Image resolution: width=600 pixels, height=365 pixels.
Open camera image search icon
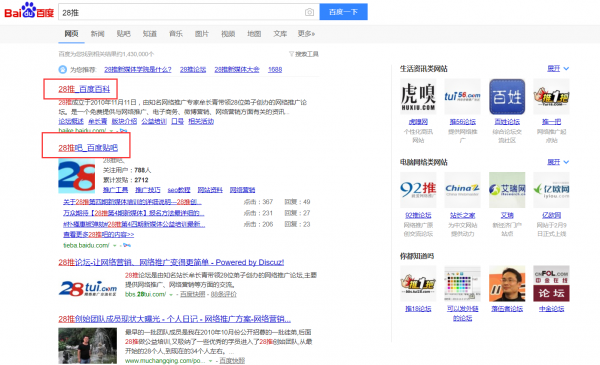coord(309,12)
